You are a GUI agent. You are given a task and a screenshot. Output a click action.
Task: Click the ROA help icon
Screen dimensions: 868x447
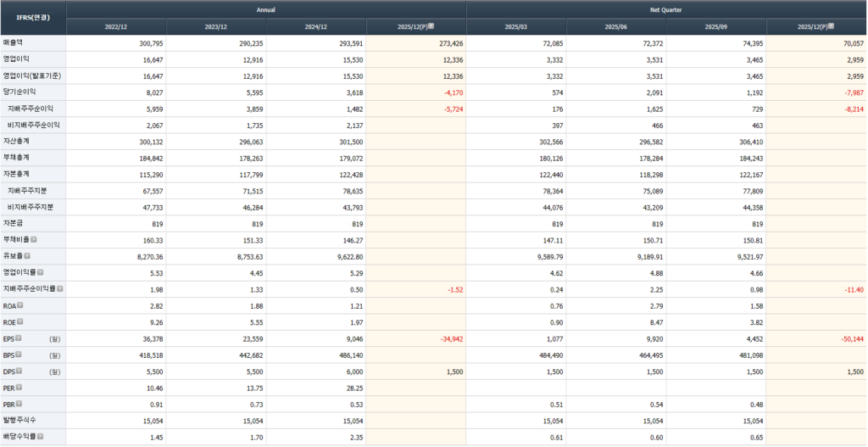coord(20,305)
